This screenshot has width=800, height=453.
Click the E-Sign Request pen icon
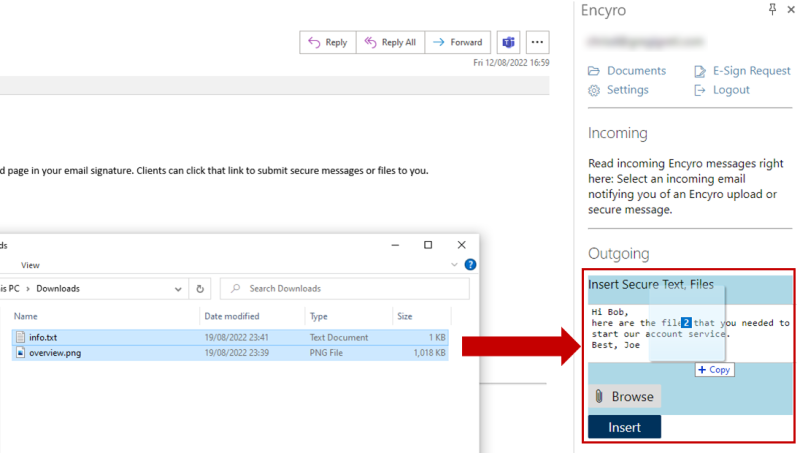pyautogui.click(x=700, y=71)
